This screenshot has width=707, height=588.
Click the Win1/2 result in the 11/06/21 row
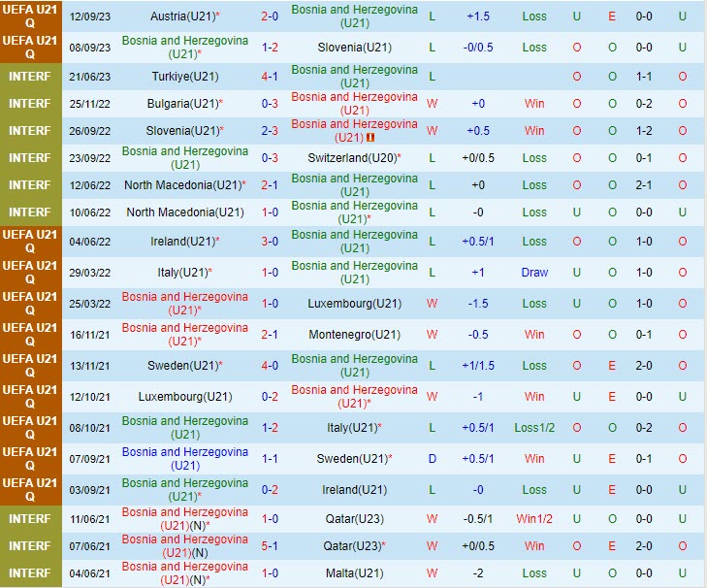(x=534, y=519)
